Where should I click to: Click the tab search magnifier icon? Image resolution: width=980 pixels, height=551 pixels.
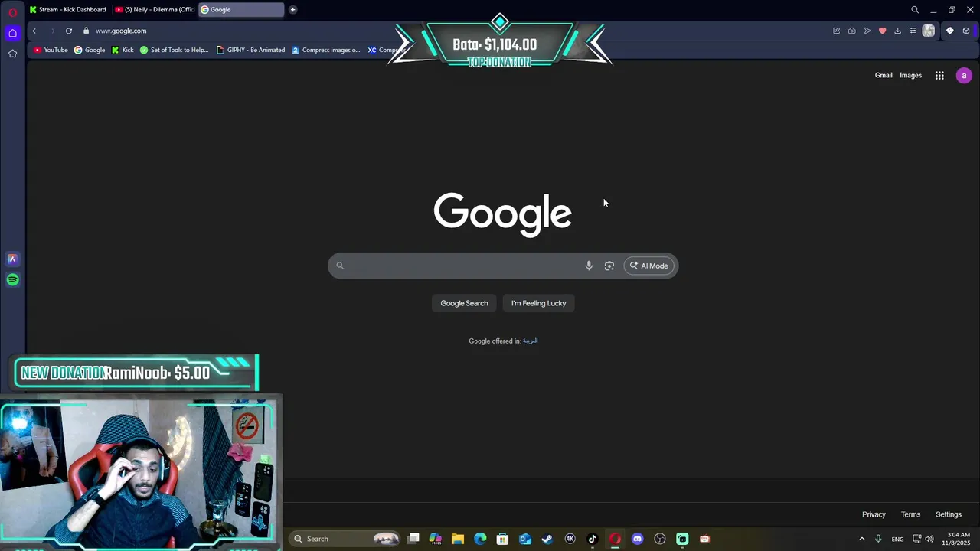[915, 10]
